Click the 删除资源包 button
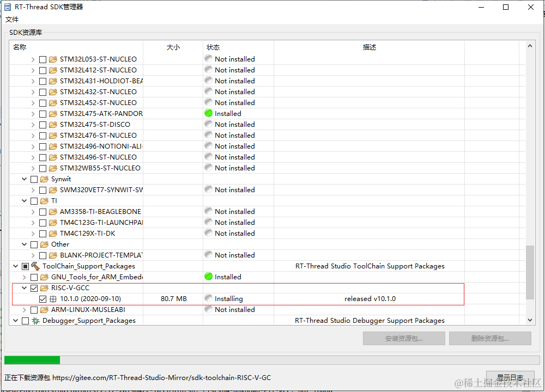The width and height of the screenshot is (545, 392). pyautogui.click(x=490, y=339)
